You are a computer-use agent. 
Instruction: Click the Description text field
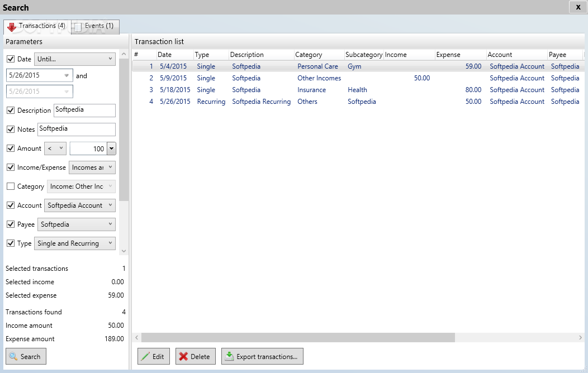[x=84, y=110]
